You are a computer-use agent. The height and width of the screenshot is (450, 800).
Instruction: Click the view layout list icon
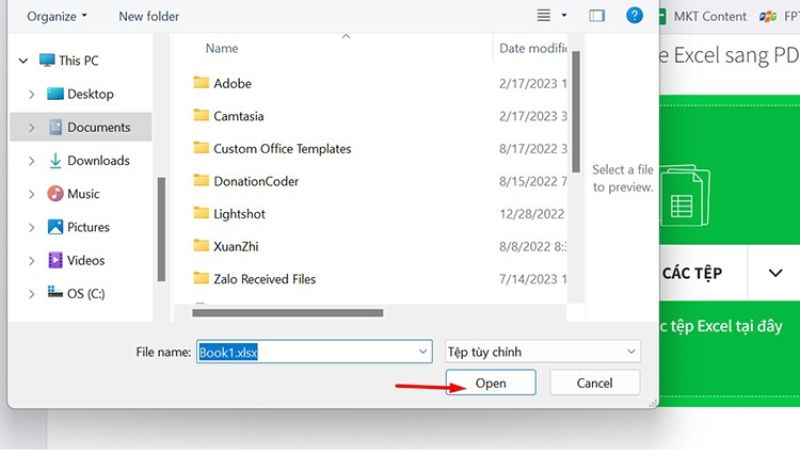(x=543, y=16)
